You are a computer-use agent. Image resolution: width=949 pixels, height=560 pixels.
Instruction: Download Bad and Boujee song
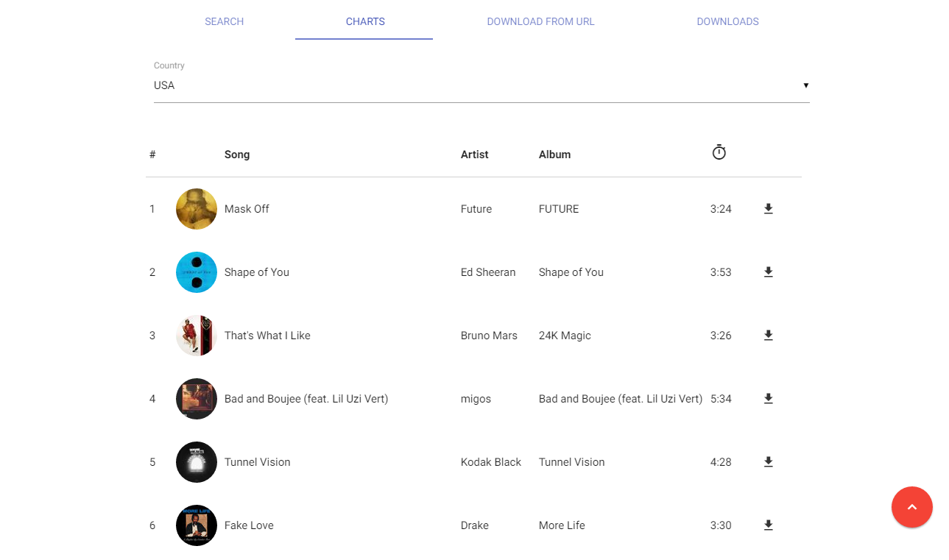(x=768, y=399)
